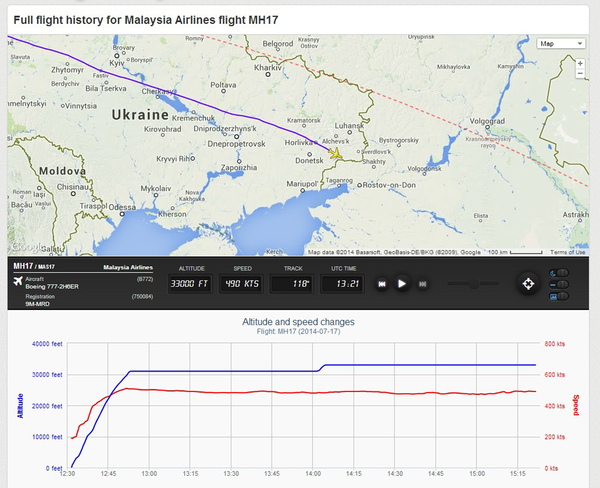Skip forward to flight playback end

(x=422, y=284)
